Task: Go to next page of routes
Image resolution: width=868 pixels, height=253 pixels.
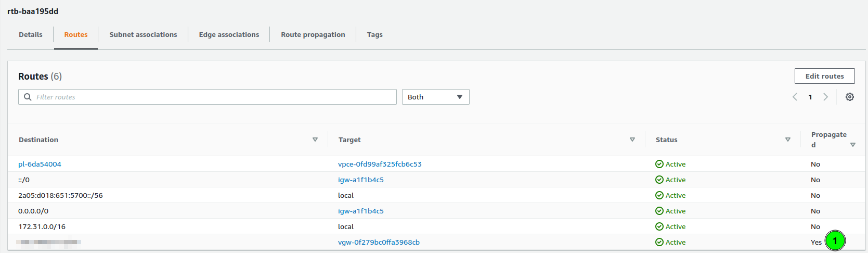Action: (825, 97)
